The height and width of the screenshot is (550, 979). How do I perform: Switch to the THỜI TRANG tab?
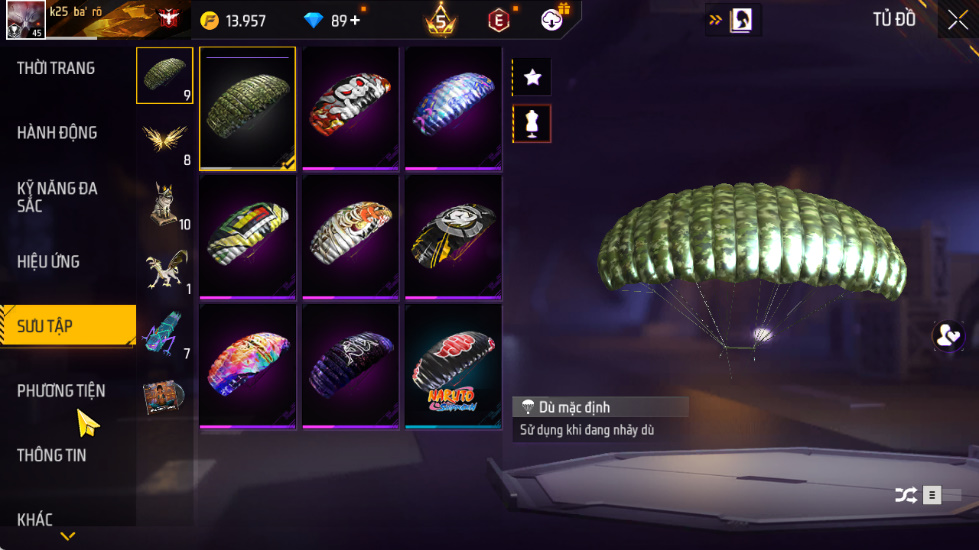[56, 68]
